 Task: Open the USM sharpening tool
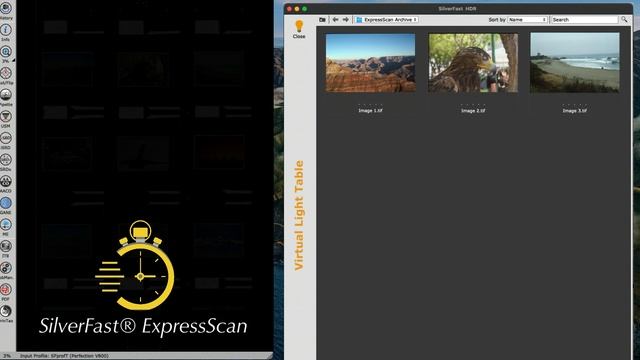(x=6, y=116)
